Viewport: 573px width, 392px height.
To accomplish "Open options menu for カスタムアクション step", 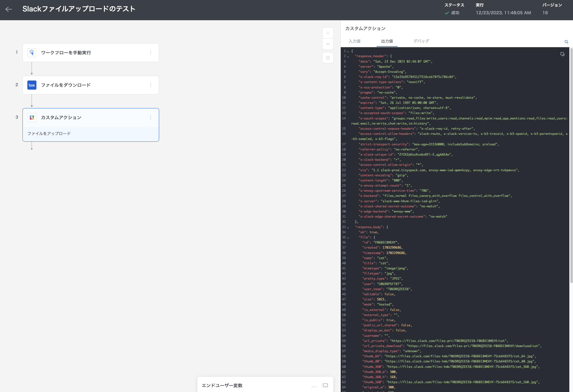I will [151, 117].
